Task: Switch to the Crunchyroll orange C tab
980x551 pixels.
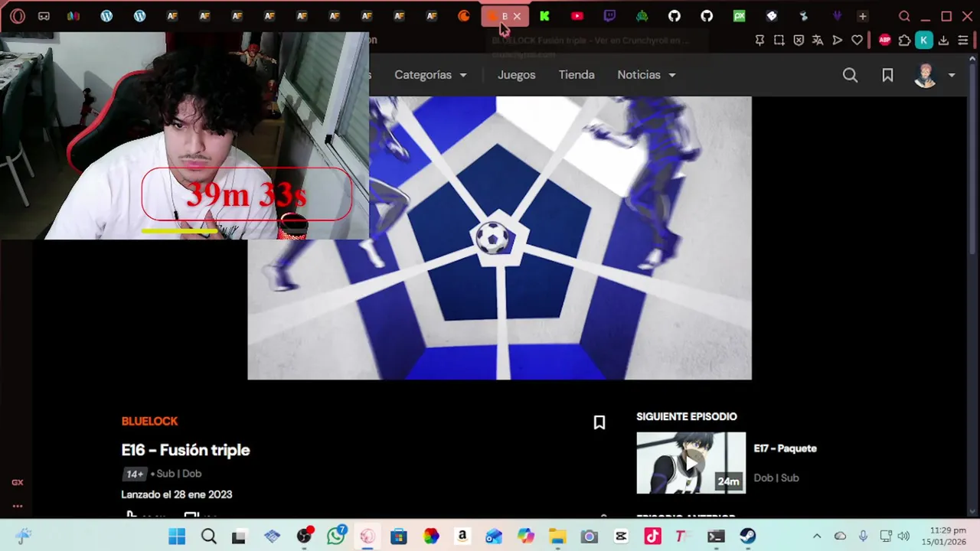Action: (464, 16)
